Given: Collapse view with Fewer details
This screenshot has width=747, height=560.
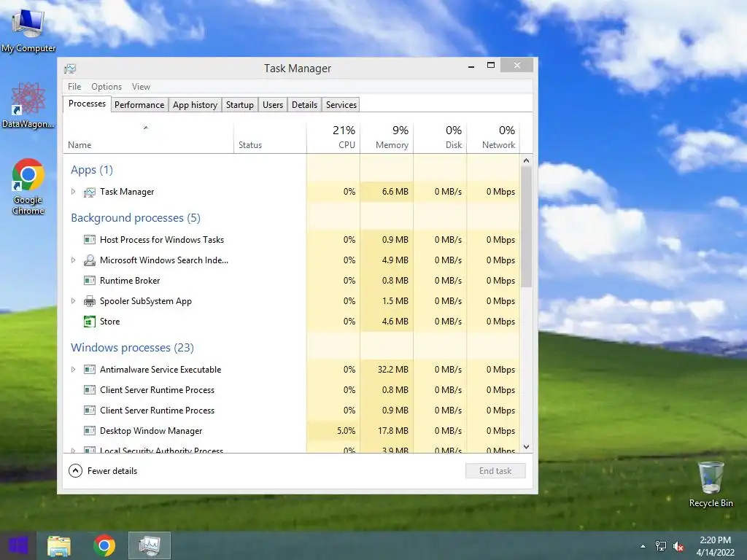Looking at the screenshot, I should 103,471.
